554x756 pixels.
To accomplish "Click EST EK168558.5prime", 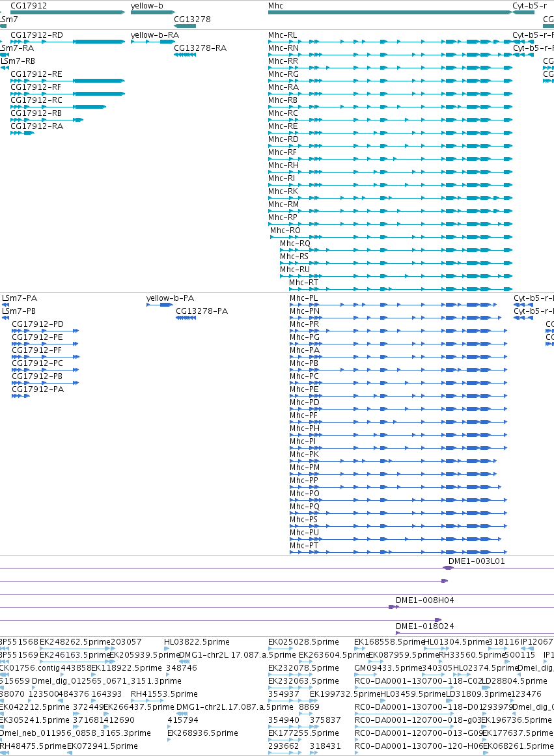I will coord(389,642).
